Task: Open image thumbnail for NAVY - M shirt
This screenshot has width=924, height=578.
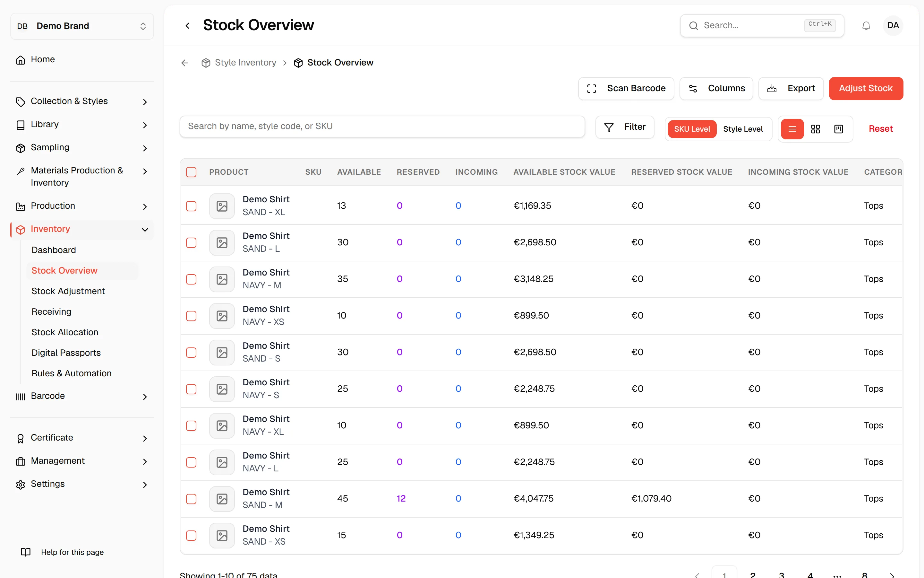Action: (222, 279)
